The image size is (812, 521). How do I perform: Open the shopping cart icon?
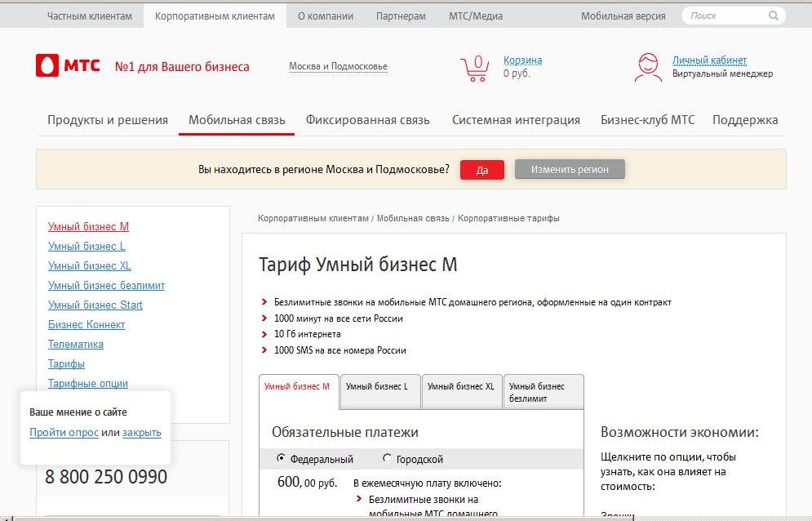tap(475, 69)
